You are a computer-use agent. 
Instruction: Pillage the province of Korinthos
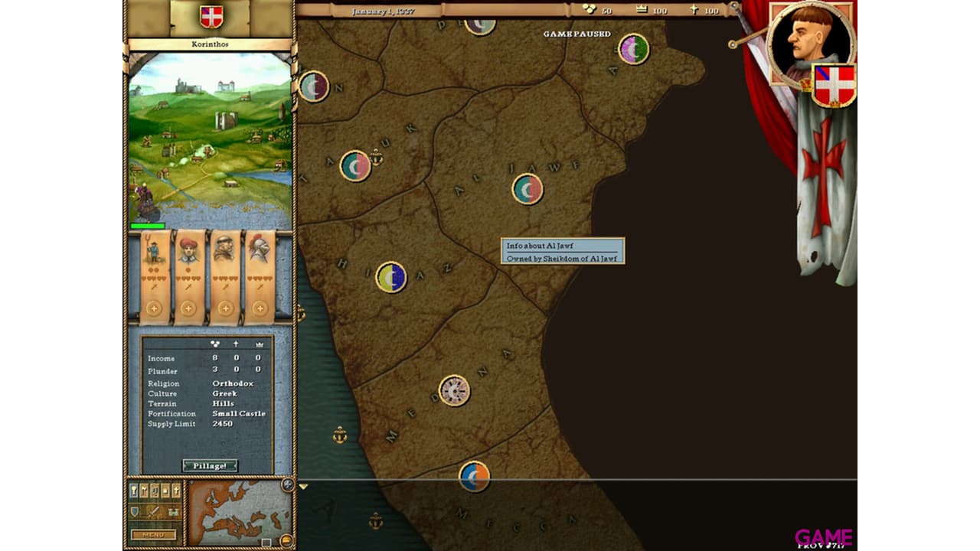pyautogui.click(x=210, y=465)
